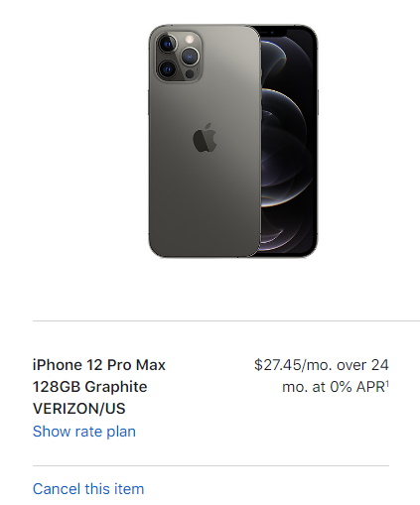Click the bottom-left camera lens

[x=168, y=69]
